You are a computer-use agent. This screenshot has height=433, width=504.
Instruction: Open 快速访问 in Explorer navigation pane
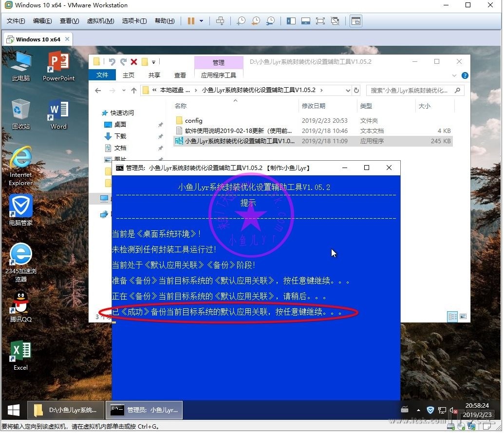click(122, 113)
